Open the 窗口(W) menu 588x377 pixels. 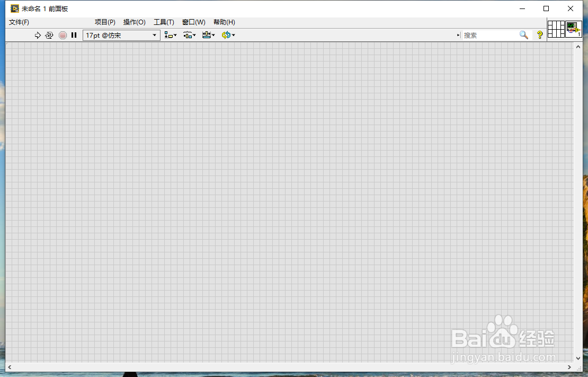point(193,22)
